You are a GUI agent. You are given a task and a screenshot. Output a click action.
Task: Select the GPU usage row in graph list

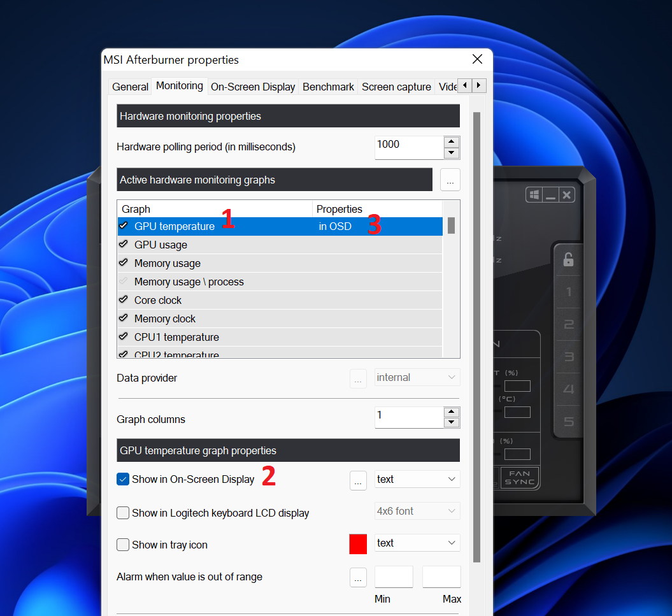[x=280, y=245]
